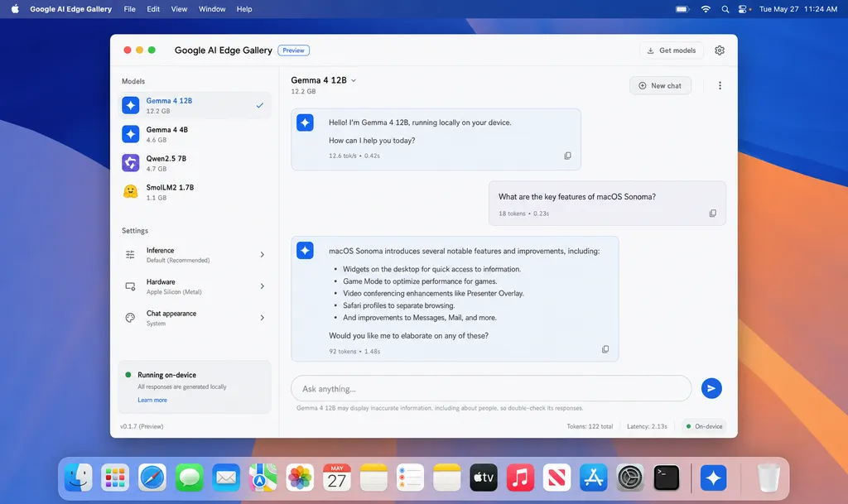Screen dimensions: 848x504
Task: Open Messages from the dock
Action: pyautogui.click(x=190, y=478)
